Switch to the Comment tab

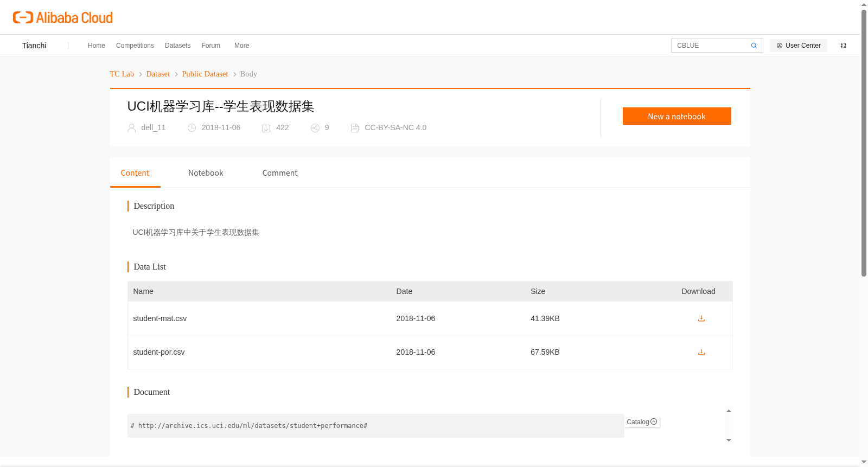[280, 173]
